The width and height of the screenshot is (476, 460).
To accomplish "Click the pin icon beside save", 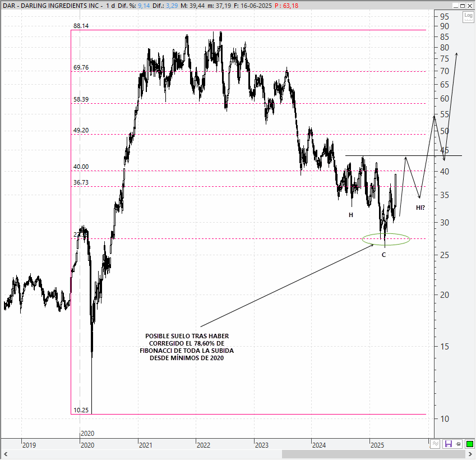I will 458,444.
